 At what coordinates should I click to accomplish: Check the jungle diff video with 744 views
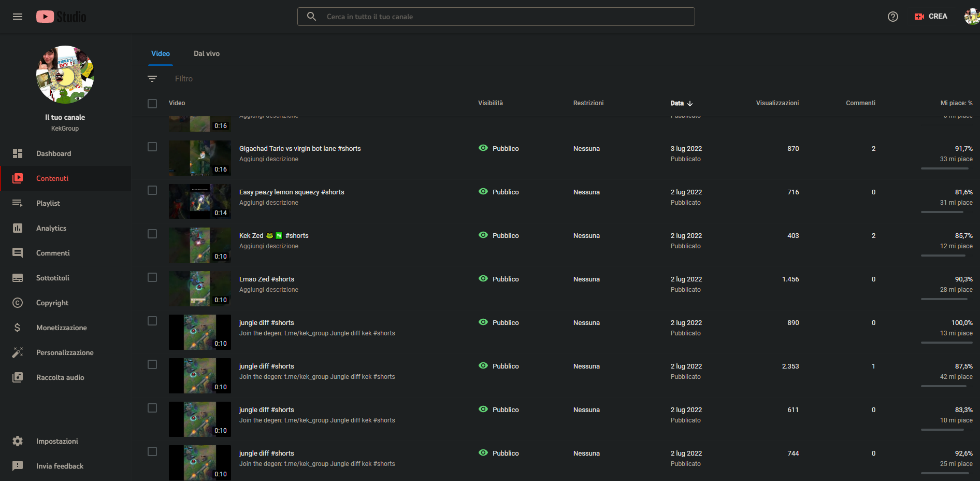(x=152, y=451)
